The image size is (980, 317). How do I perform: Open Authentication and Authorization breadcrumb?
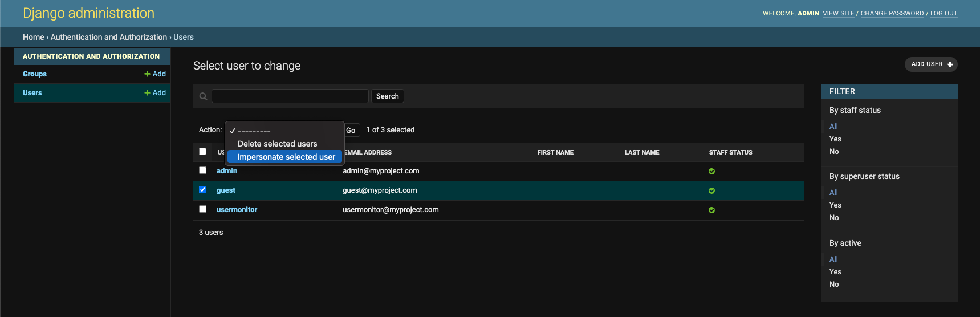click(x=109, y=37)
